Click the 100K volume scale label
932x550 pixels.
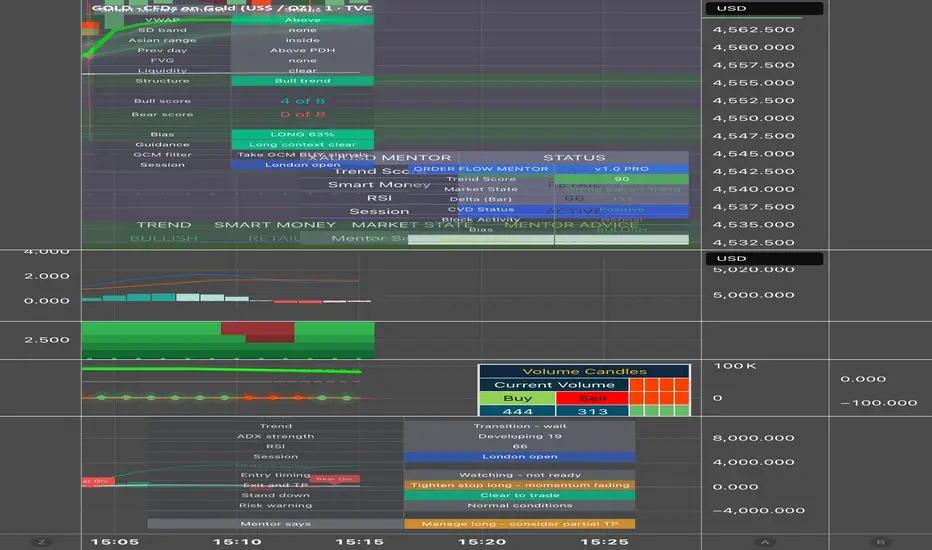[735, 366]
